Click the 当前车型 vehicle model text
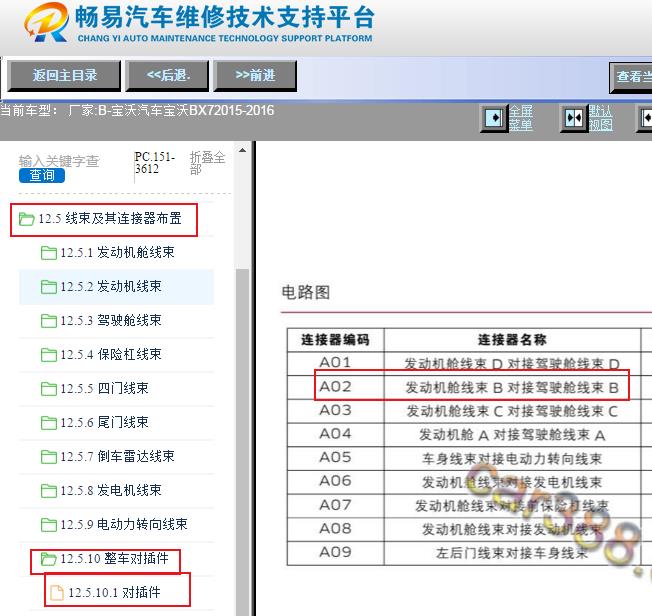Screen dimensions: 652x616 [x=137, y=110]
